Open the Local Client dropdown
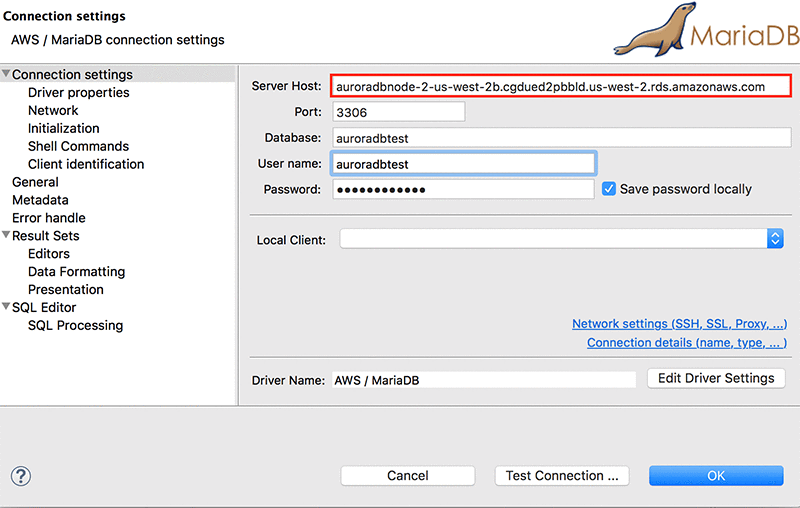 (775, 238)
